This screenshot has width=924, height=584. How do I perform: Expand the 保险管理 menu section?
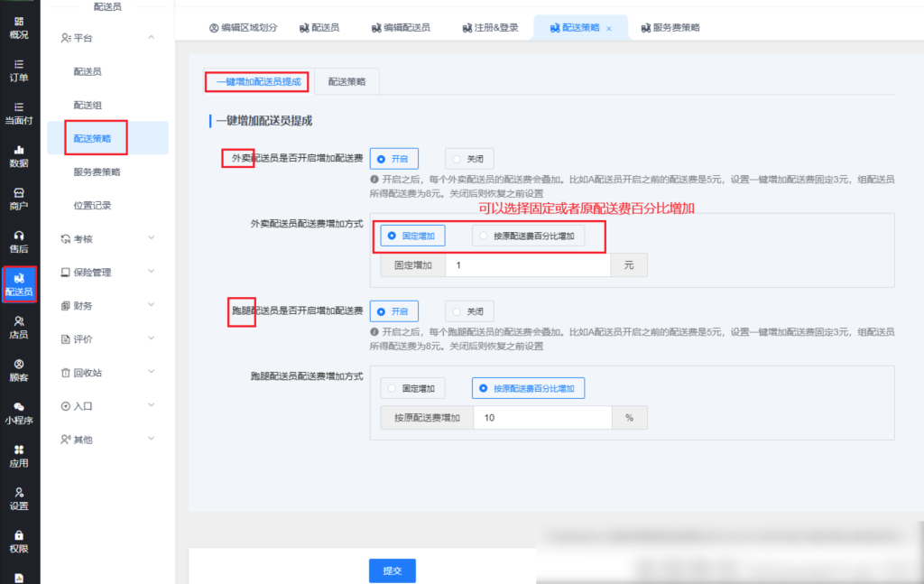(x=151, y=272)
